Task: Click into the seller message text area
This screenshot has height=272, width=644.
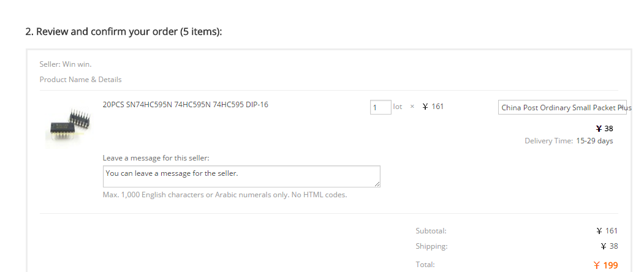Action: click(x=241, y=176)
